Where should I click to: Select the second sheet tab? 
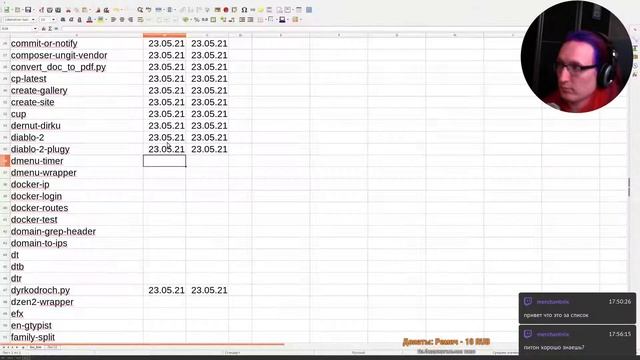pyautogui.click(x=52, y=347)
